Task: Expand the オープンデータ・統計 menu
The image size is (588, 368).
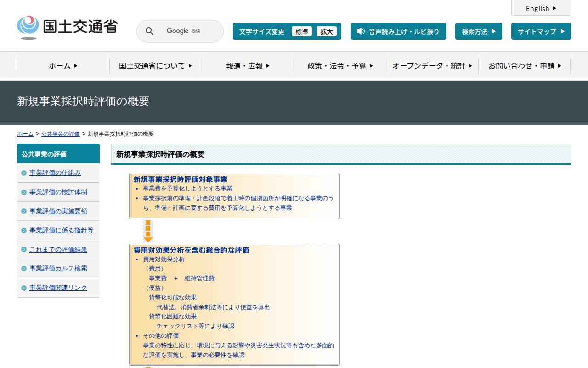Action: [432, 66]
